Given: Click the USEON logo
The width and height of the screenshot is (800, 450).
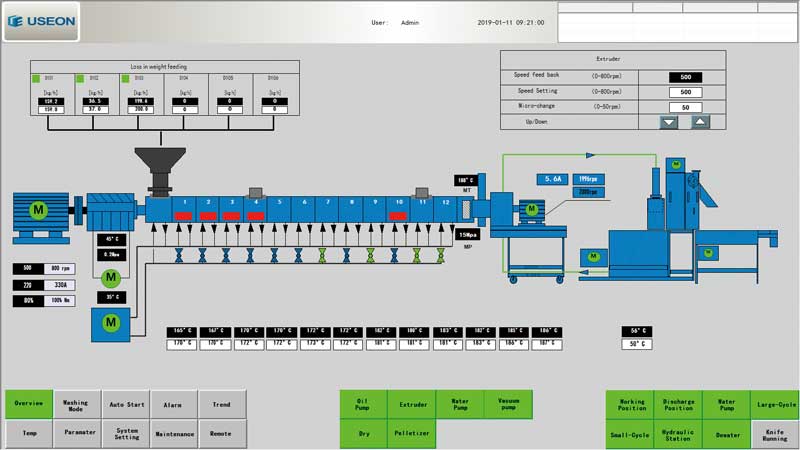Looking at the screenshot, I should coord(41,21).
